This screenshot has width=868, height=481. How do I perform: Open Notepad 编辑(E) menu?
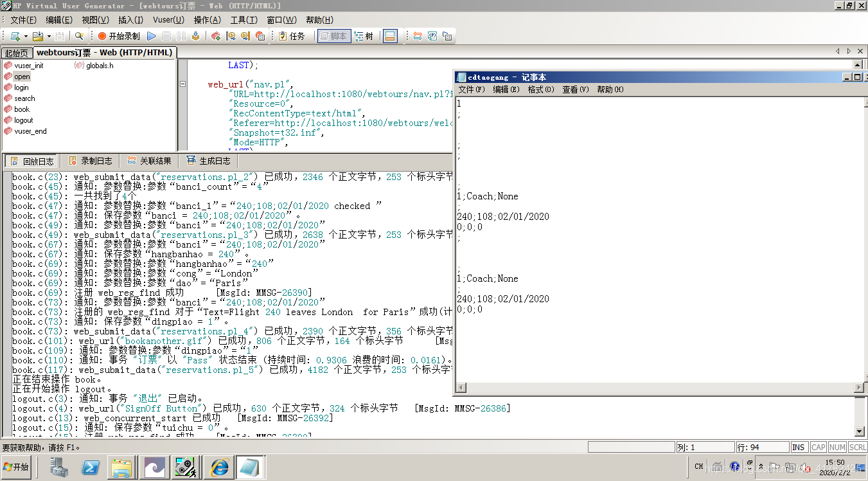pos(506,89)
